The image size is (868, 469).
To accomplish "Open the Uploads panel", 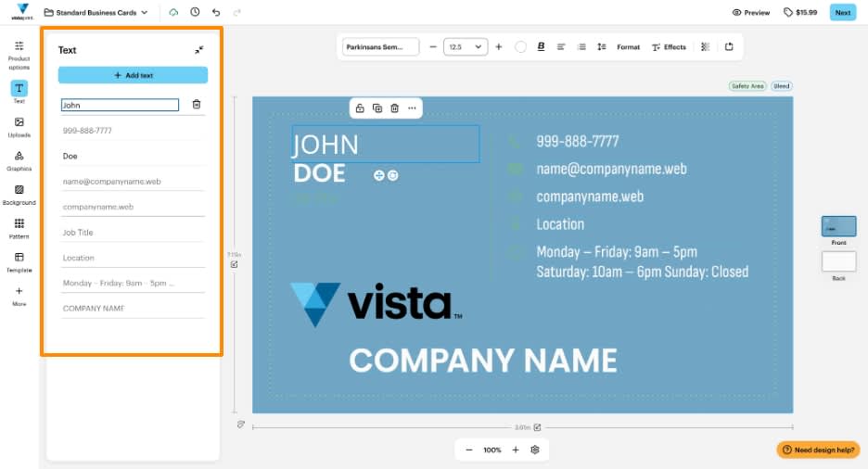I will 19,127.
